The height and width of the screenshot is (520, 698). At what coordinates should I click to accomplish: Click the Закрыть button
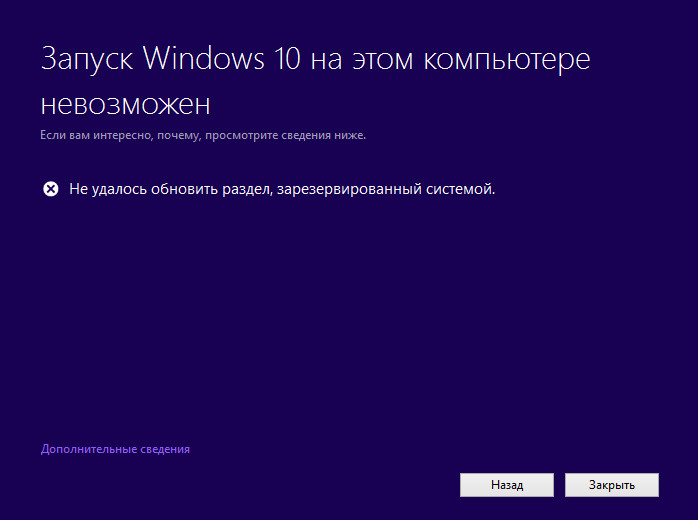click(x=612, y=485)
